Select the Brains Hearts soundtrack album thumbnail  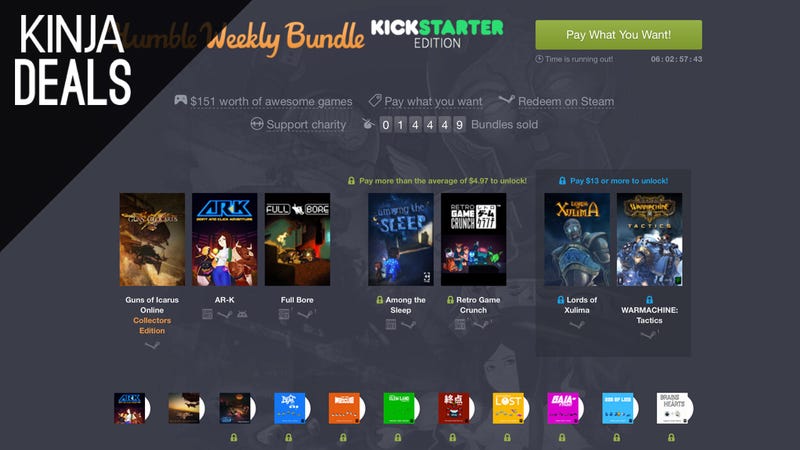[673, 408]
